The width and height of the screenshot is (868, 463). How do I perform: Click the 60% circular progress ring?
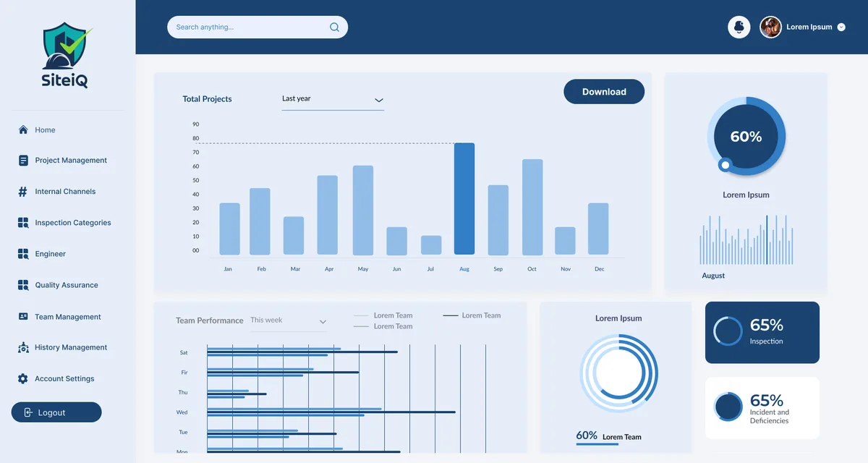coord(746,137)
